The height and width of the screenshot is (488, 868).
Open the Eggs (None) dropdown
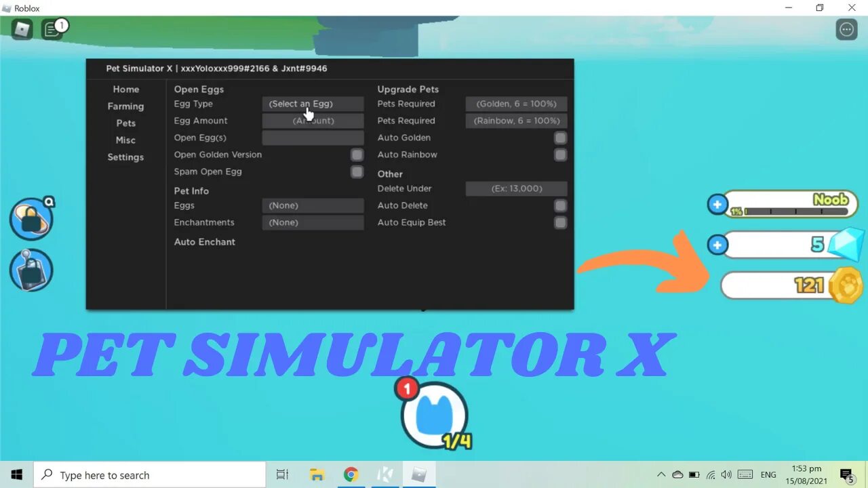click(313, 205)
